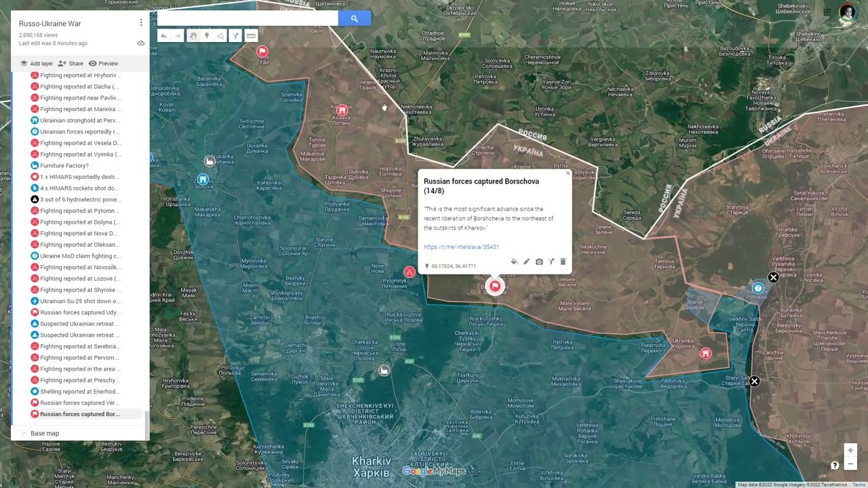This screenshot has height=488, width=868.
Task: Select the black X marker near Staryi Saltiv
Action: click(x=754, y=382)
